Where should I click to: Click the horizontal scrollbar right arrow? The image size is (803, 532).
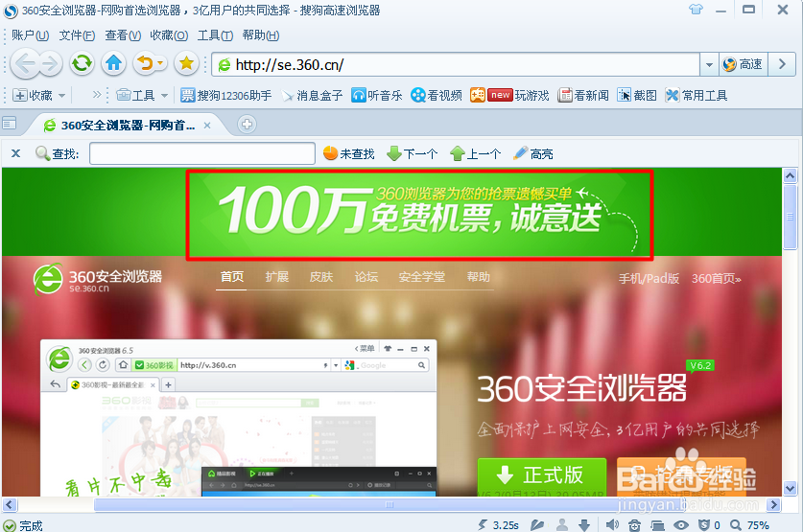pyautogui.click(x=773, y=504)
